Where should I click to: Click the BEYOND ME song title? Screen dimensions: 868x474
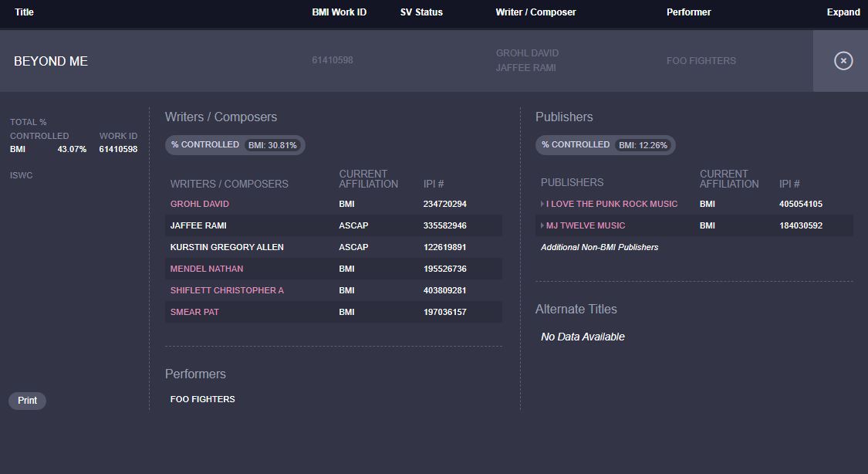click(x=51, y=61)
